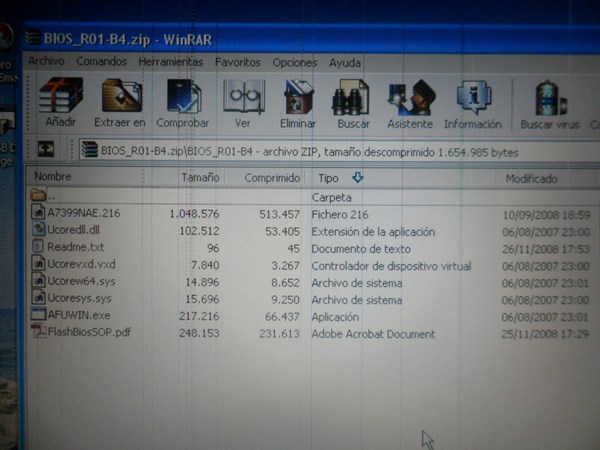Click the 'Aplicación' type cell

pos(335,317)
